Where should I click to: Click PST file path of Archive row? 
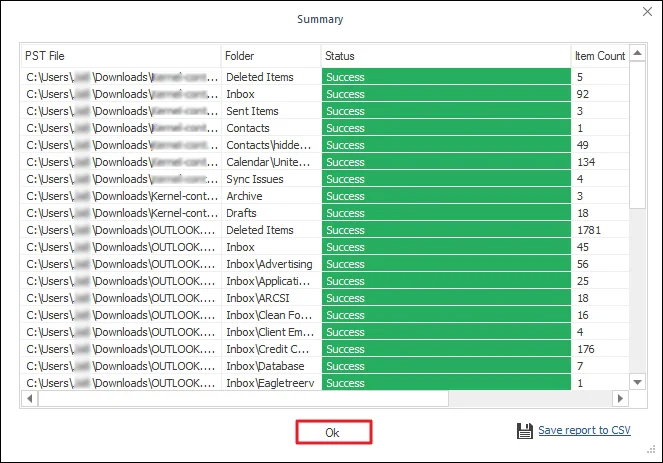[x=121, y=196]
